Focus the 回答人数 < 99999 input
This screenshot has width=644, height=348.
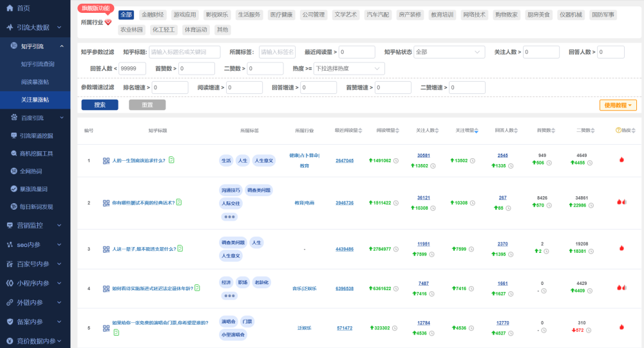[x=132, y=69]
